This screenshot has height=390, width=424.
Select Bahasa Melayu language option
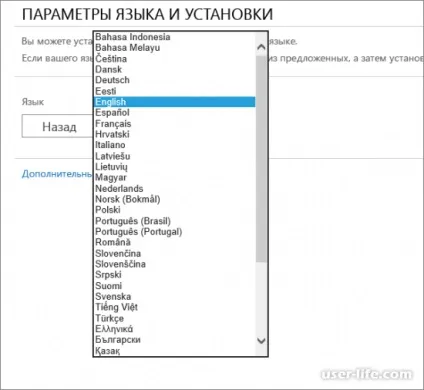click(175, 48)
